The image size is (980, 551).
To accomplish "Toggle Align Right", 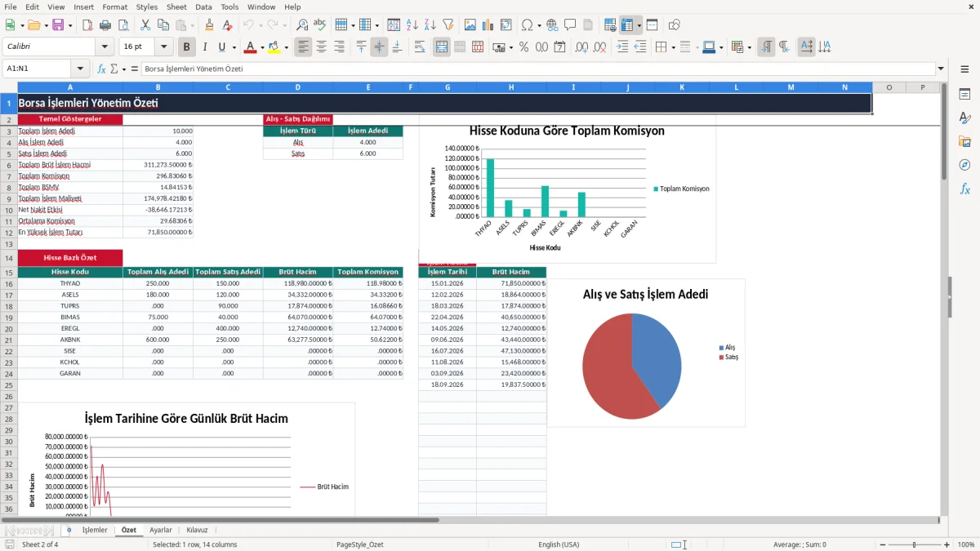I will point(339,47).
